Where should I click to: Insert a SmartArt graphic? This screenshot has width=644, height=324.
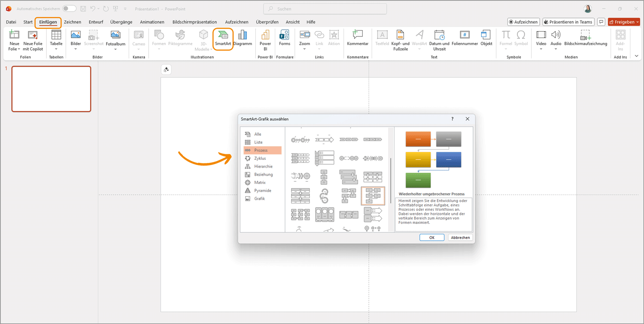[x=223, y=39]
